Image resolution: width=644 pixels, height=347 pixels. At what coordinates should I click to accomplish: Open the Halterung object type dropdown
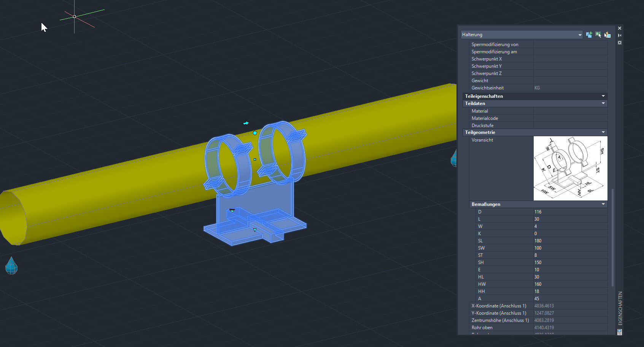[522, 35]
